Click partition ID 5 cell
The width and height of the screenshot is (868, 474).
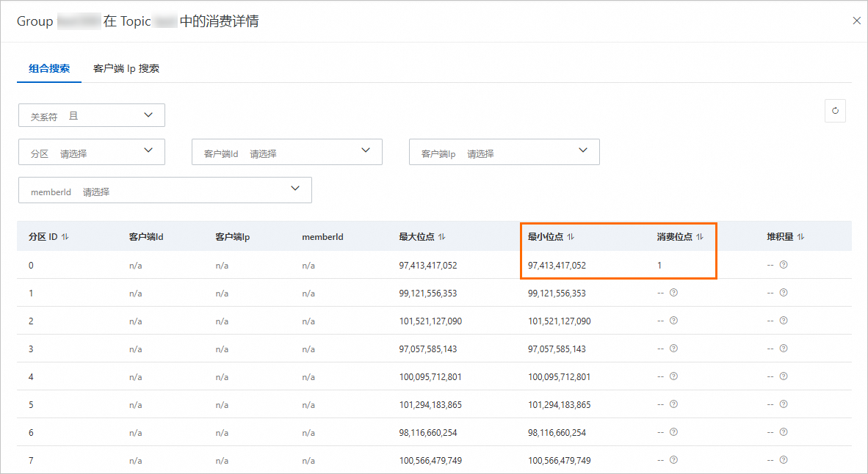(x=31, y=405)
